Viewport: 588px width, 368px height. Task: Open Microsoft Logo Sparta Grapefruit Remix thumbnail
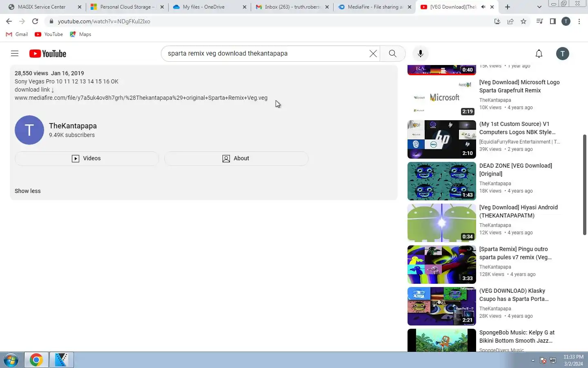(442, 98)
